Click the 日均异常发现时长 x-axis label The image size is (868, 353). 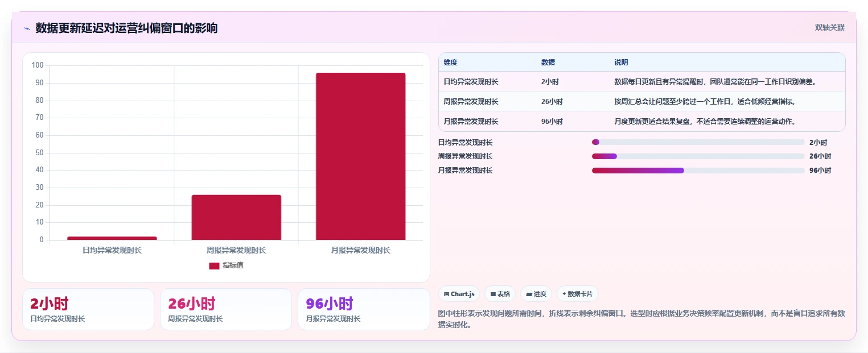[x=112, y=250]
